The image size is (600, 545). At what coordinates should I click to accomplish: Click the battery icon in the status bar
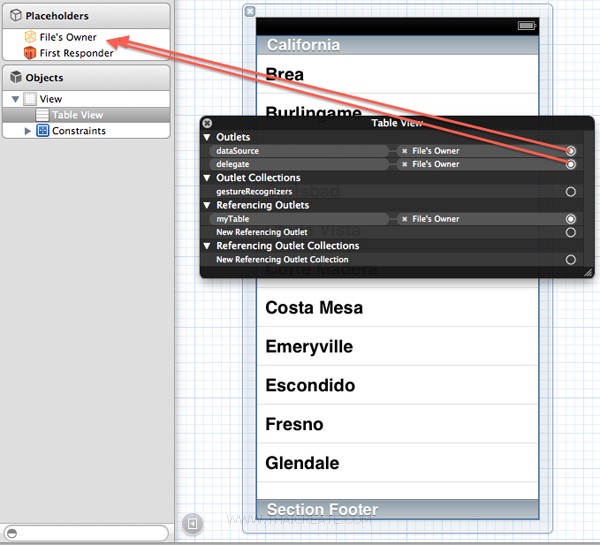coord(527,25)
